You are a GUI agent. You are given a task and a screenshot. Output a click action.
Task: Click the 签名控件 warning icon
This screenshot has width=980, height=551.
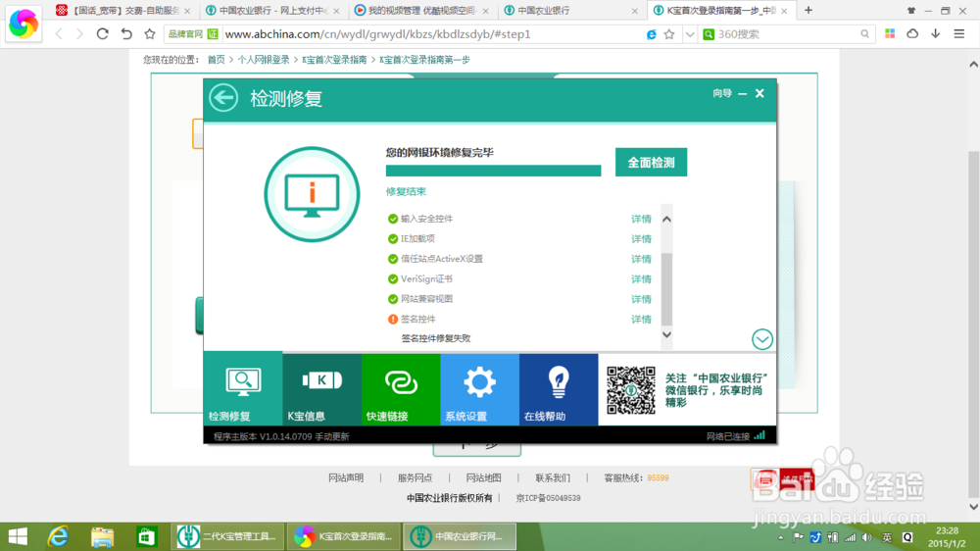tap(393, 319)
